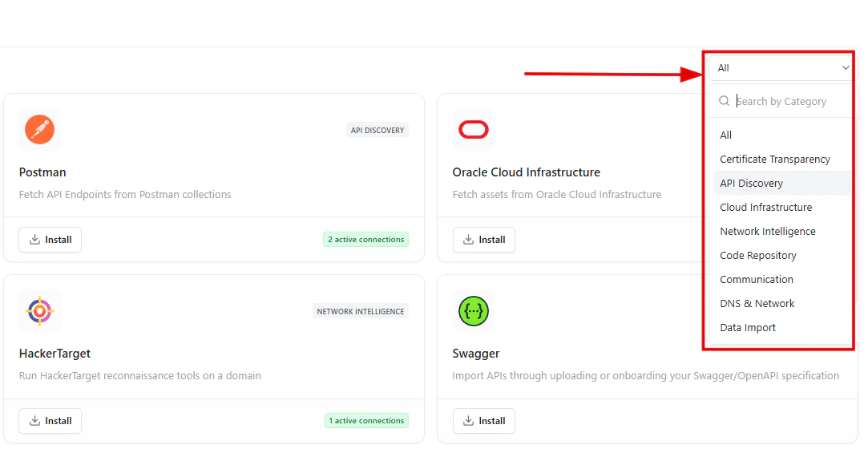Click the 1 active connections badge
Viewport: 868px width, 449px height.
(366, 421)
